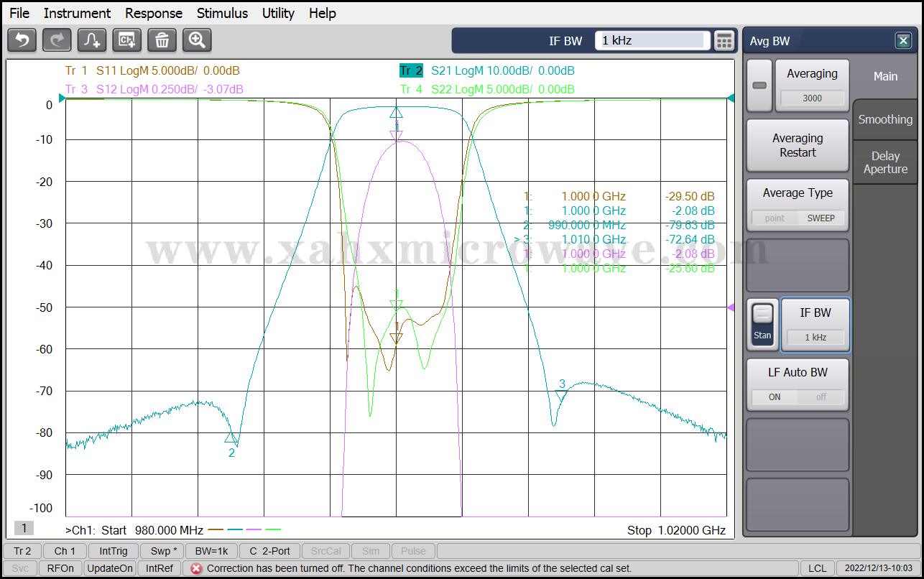Image resolution: width=924 pixels, height=579 pixels.
Task: Turn LF Auto BW ON
Action: (775, 397)
